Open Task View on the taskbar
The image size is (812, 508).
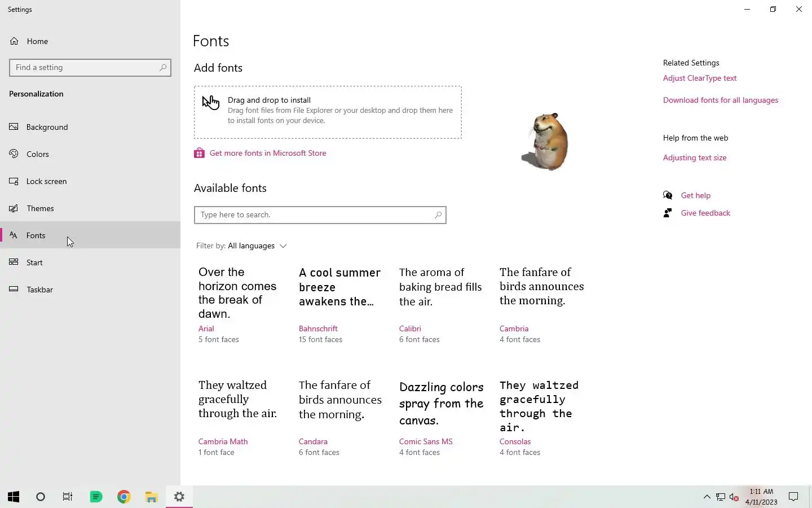coord(68,497)
